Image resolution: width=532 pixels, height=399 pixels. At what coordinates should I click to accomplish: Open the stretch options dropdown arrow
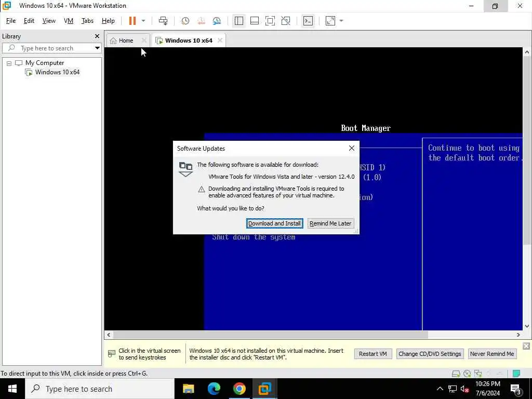coord(341,21)
